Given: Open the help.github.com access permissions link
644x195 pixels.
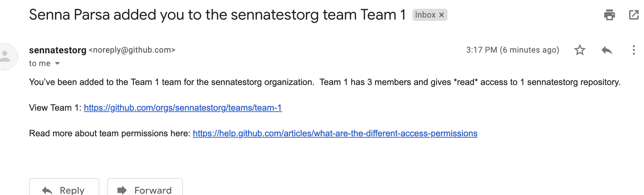Looking at the screenshot, I should click(335, 133).
